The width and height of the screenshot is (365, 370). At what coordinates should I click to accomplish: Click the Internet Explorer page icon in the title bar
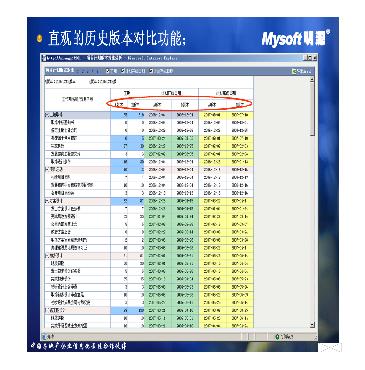[43, 58]
